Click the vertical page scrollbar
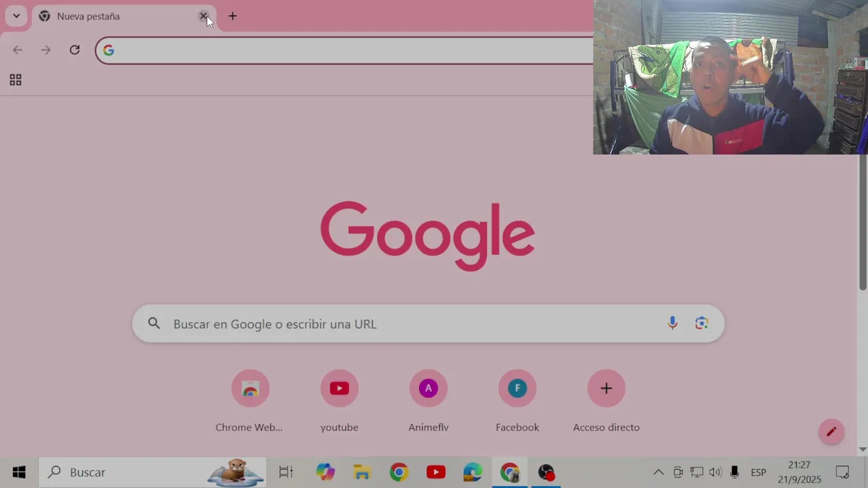 pos(863,222)
